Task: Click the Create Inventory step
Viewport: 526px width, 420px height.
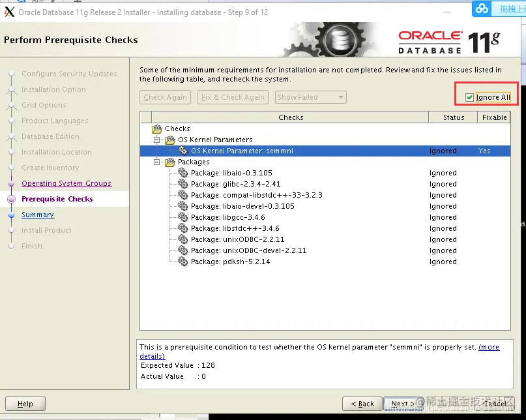Action: pyautogui.click(x=50, y=168)
